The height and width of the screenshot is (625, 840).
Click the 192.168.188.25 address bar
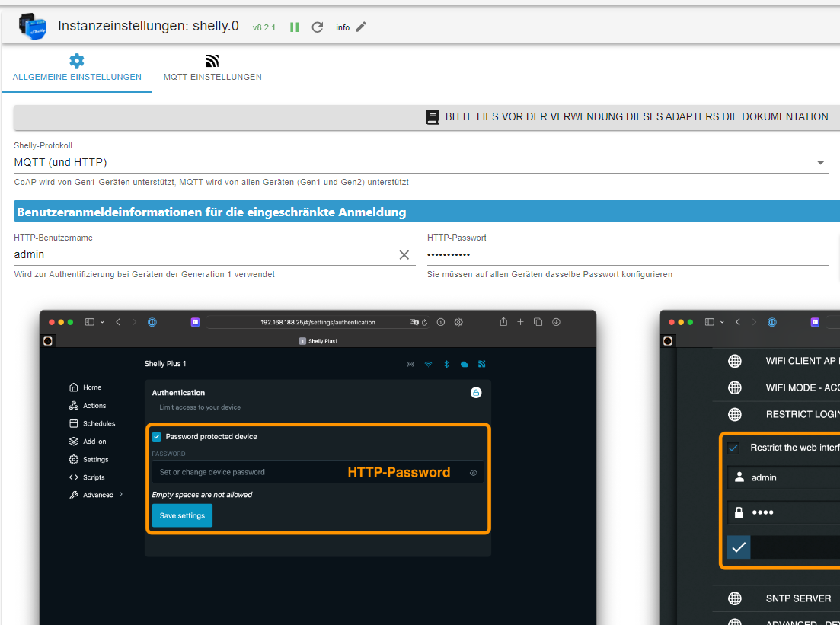318,322
